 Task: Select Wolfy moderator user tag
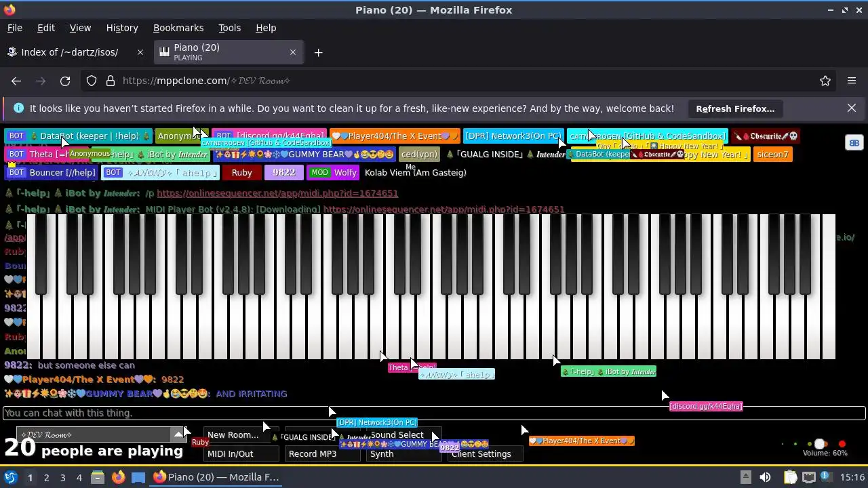click(x=334, y=173)
